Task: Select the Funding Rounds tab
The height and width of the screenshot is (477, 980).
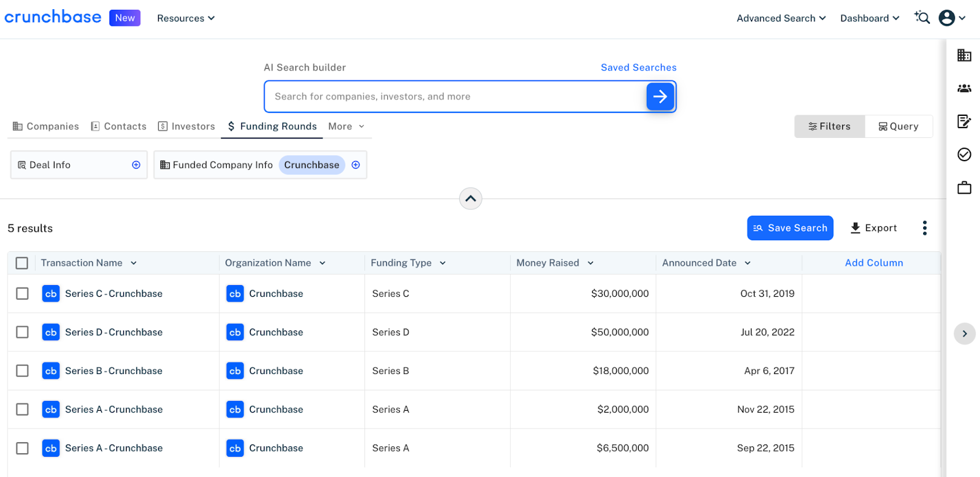Action: coord(272,126)
